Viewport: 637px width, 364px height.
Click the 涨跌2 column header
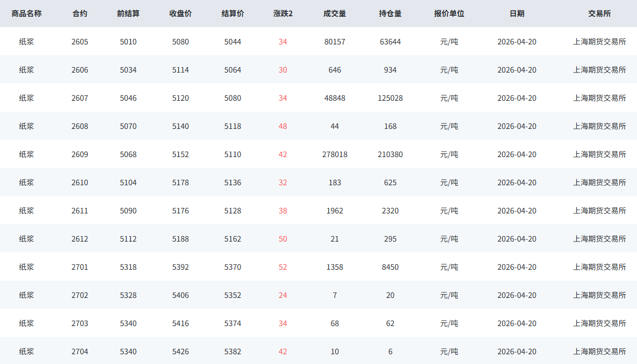click(x=283, y=14)
